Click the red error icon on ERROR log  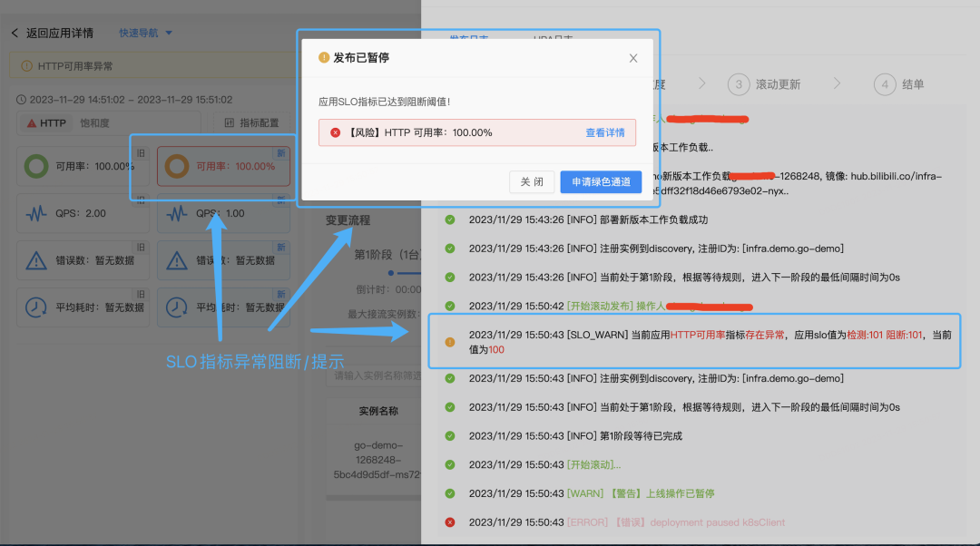point(450,522)
